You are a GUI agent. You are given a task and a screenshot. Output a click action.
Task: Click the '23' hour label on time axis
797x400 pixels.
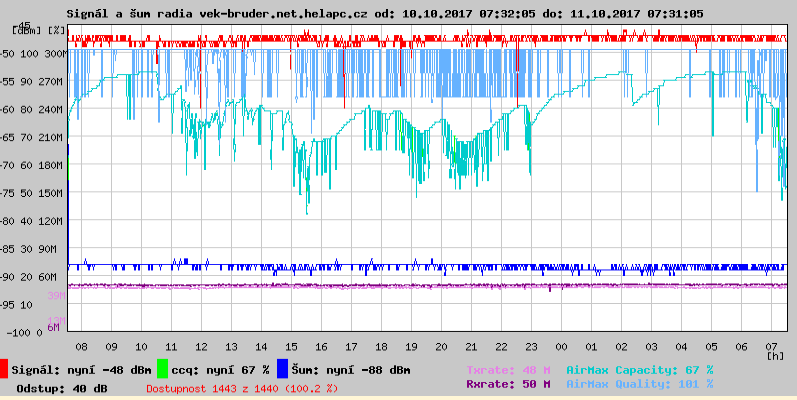pos(531,347)
